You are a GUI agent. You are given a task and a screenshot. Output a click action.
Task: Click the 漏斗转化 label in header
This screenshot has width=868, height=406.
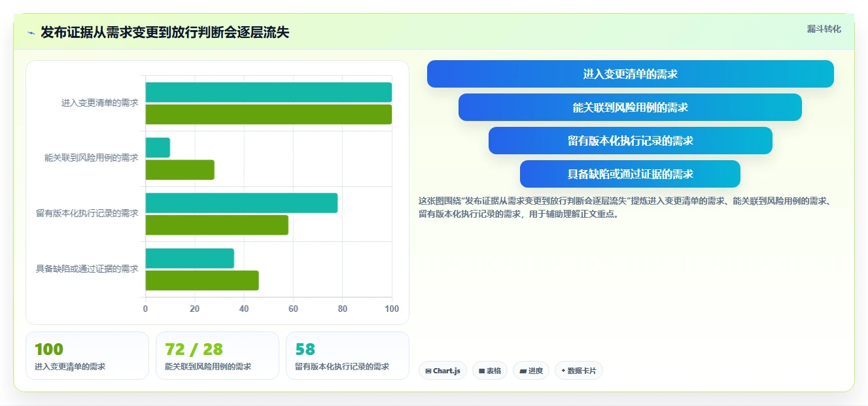(x=824, y=29)
